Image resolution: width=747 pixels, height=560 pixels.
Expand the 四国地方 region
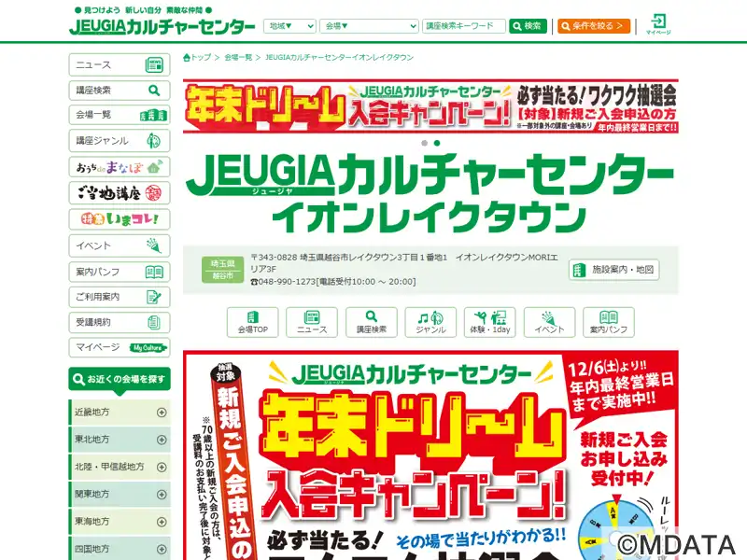tap(120, 549)
